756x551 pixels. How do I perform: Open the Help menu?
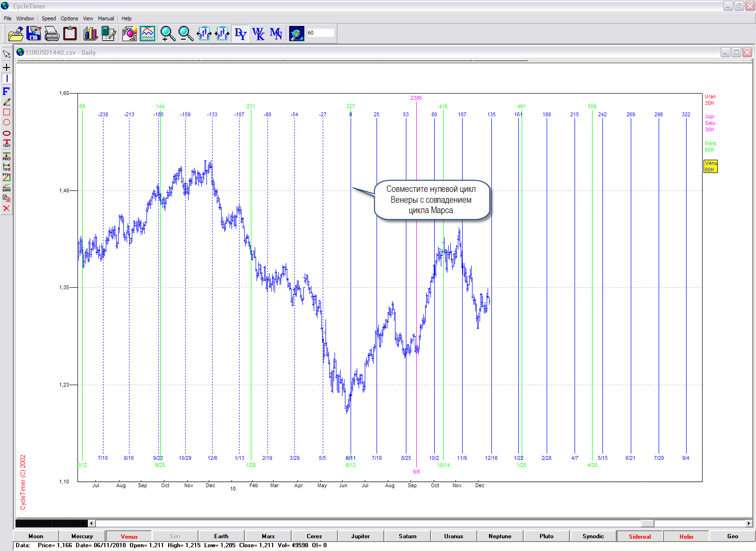point(126,18)
